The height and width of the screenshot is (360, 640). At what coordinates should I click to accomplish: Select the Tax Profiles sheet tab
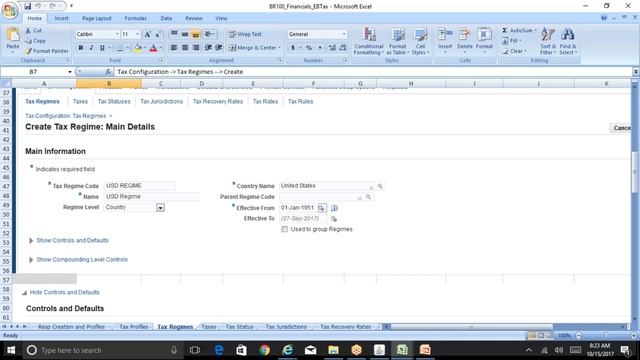coord(133,327)
